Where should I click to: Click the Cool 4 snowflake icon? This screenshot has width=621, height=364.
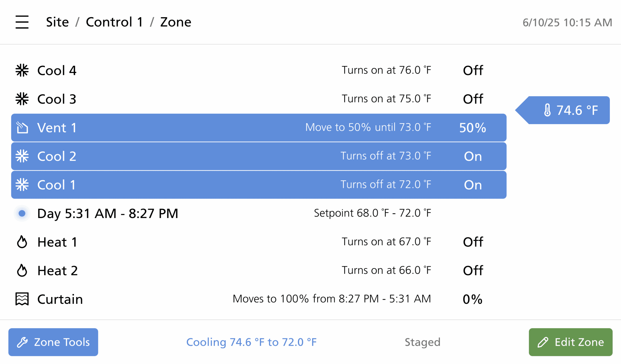click(x=22, y=70)
